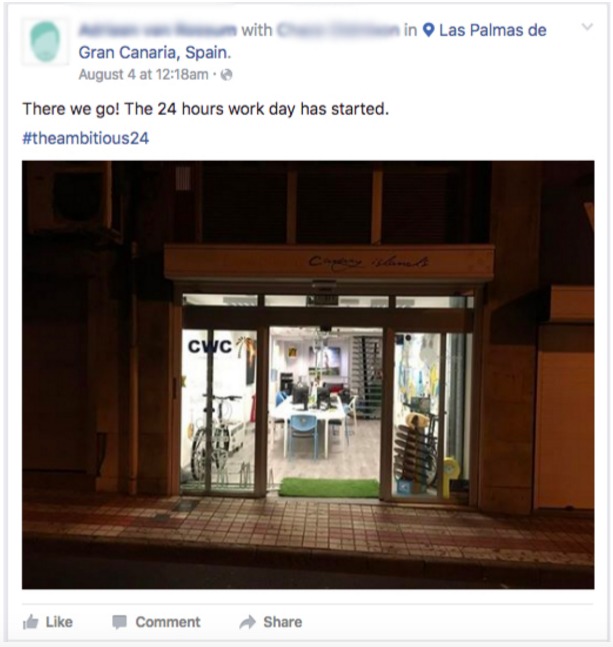Open the tagged friend's blurred name
Screen dimensions: 613x647
(x=338, y=30)
